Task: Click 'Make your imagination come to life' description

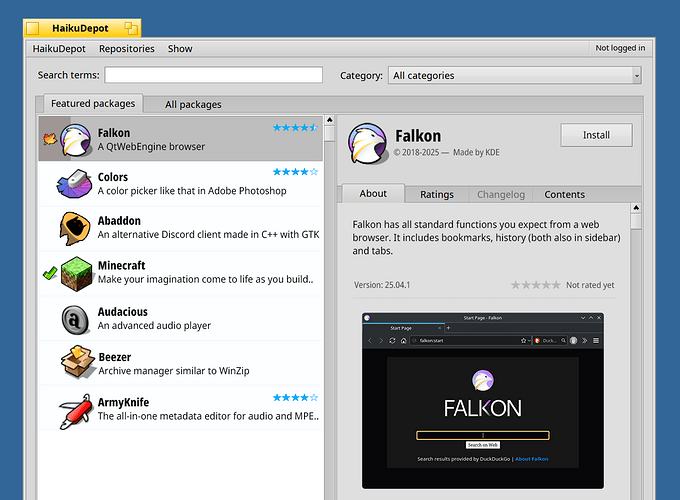Action: (206, 279)
